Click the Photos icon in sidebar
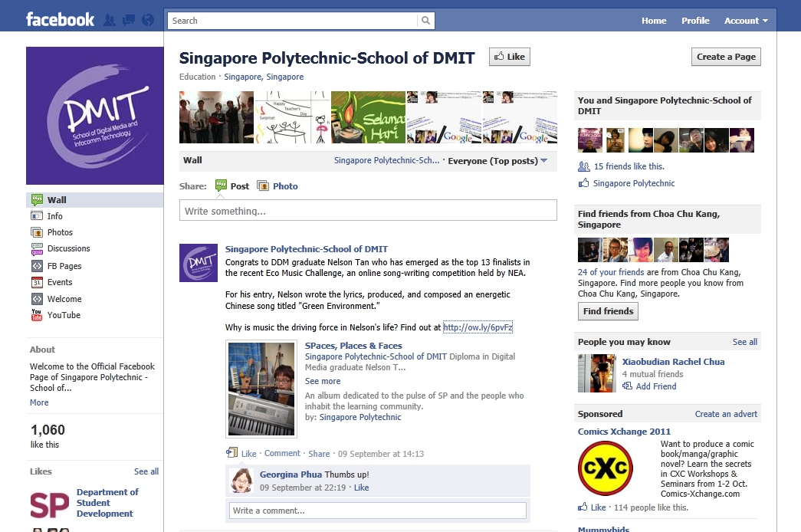The height and width of the screenshot is (532, 801). [37, 232]
